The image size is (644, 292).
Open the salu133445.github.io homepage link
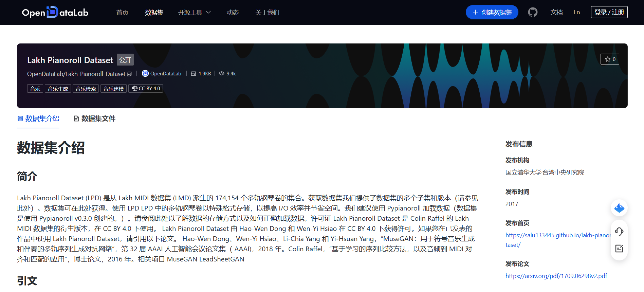coord(558,240)
